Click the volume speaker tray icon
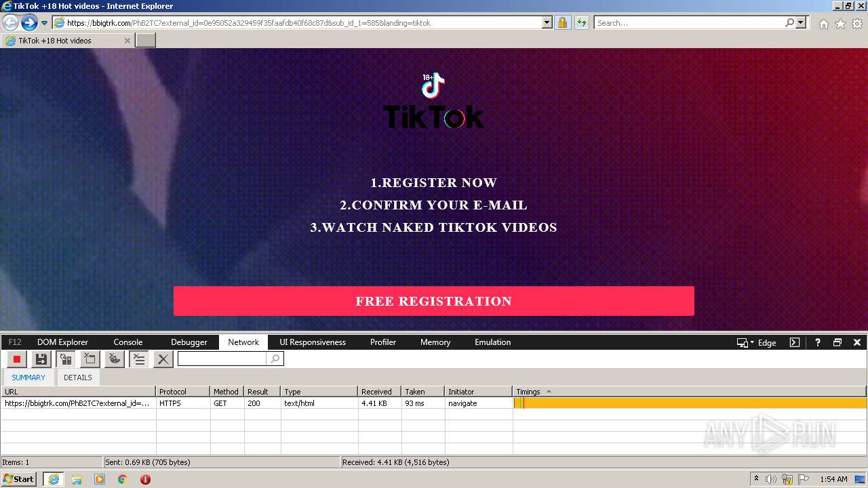The height and width of the screenshot is (488, 868). coord(771,479)
